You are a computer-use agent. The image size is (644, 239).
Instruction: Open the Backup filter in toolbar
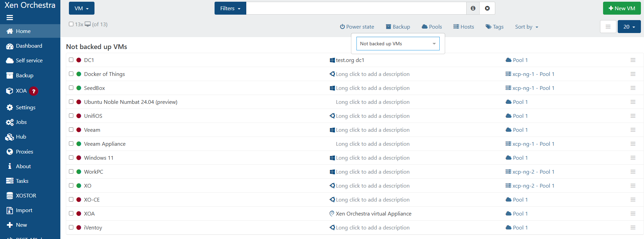pos(398,27)
